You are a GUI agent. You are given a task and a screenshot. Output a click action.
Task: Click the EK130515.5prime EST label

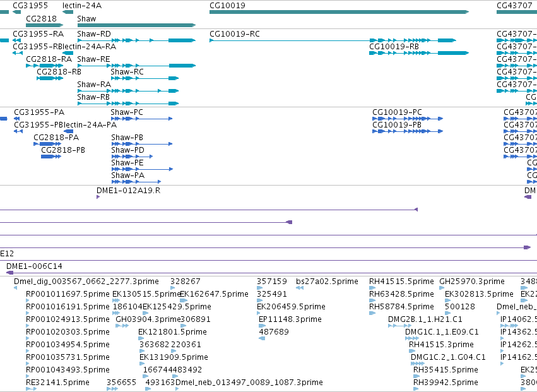click(x=146, y=294)
